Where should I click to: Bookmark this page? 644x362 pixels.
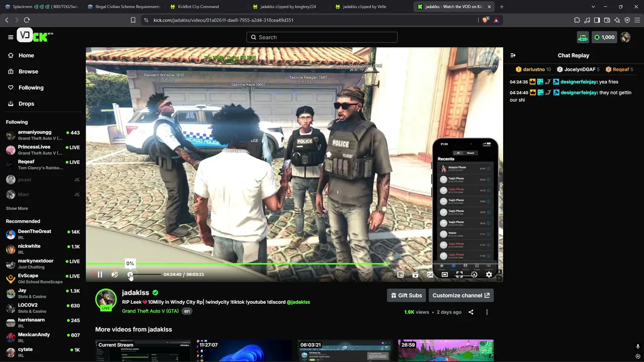coord(133,20)
